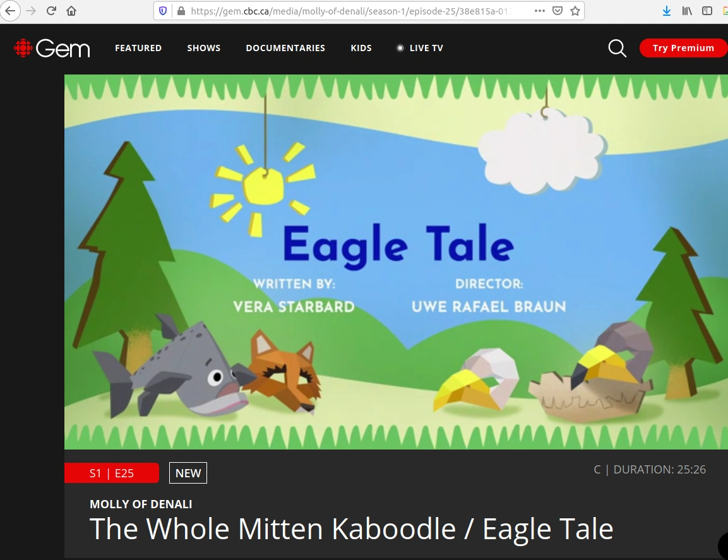Open the library bookshelf icon
Screen dimensions: 728x560
click(687, 11)
